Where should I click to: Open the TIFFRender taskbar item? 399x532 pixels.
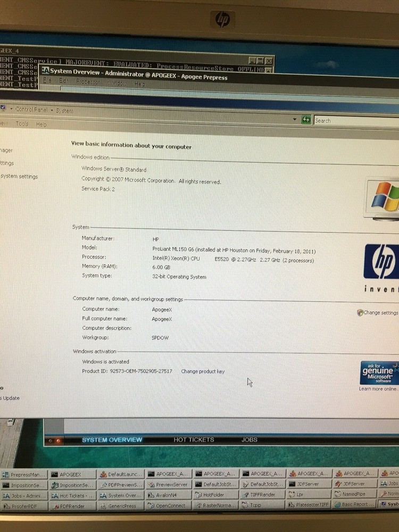click(262, 495)
